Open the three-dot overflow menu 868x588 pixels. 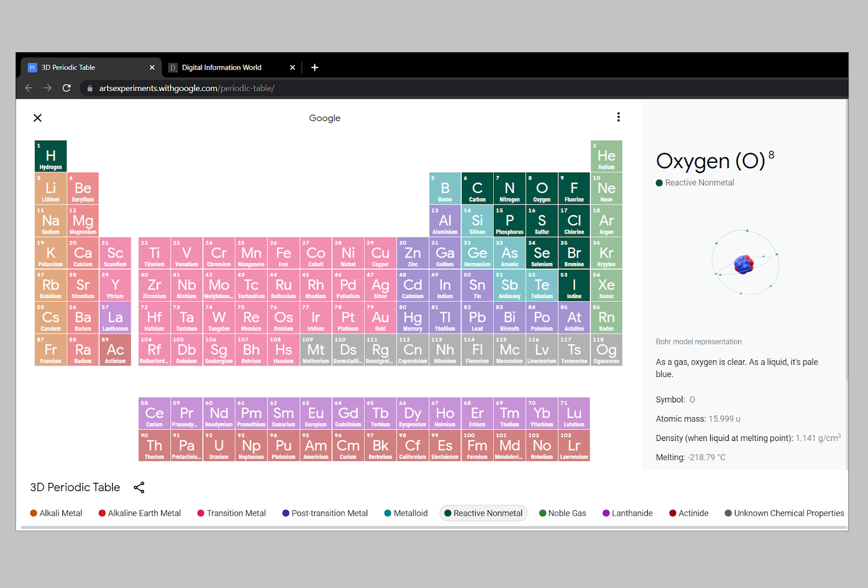[618, 117]
